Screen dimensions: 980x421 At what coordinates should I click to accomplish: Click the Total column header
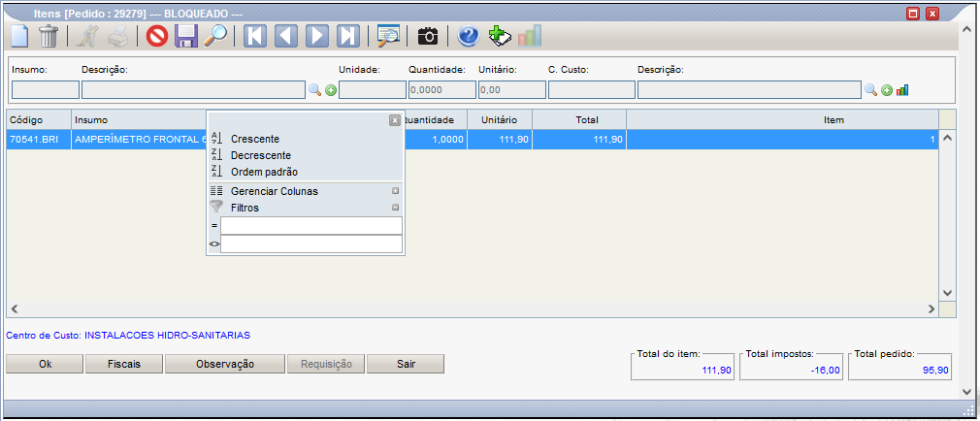(x=579, y=119)
